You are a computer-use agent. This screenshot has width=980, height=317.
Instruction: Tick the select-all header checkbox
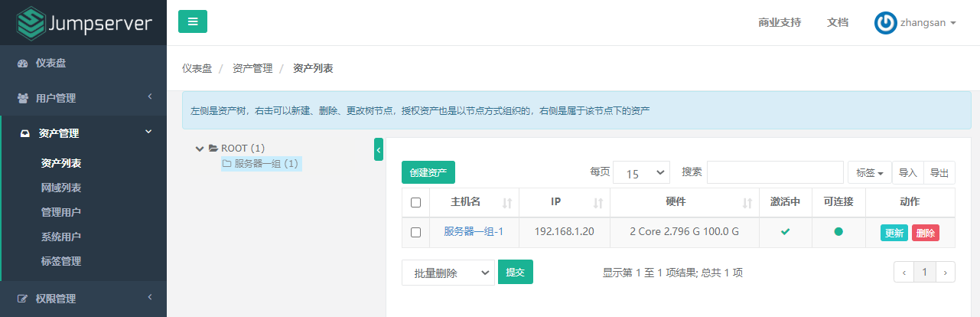pyautogui.click(x=415, y=203)
